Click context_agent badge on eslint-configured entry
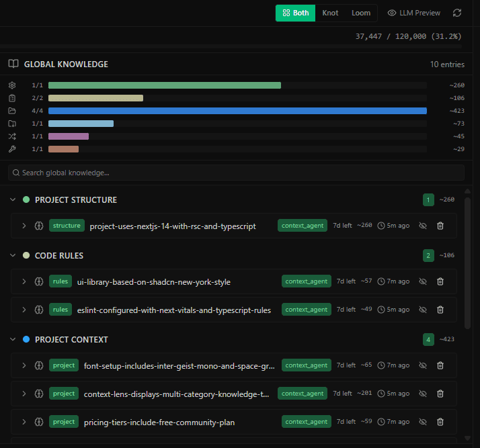This screenshot has width=480, height=448. tap(307, 310)
